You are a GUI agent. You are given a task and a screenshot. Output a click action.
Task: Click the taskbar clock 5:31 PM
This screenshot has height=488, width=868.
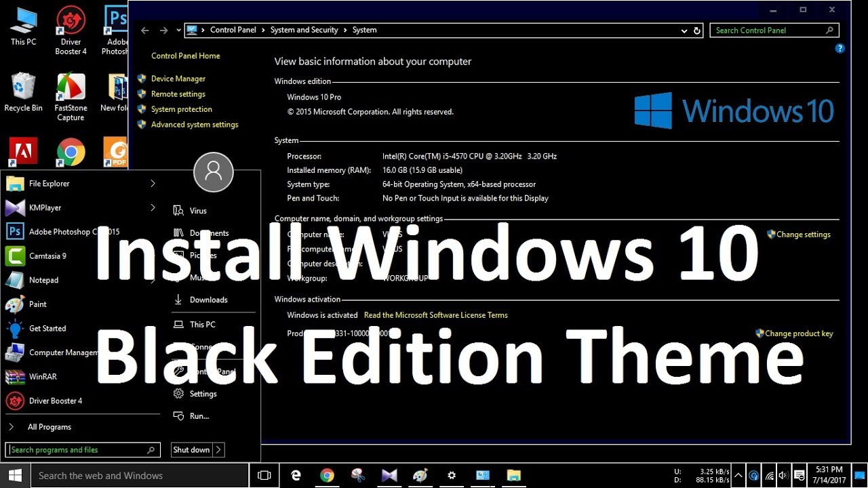tap(829, 475)
